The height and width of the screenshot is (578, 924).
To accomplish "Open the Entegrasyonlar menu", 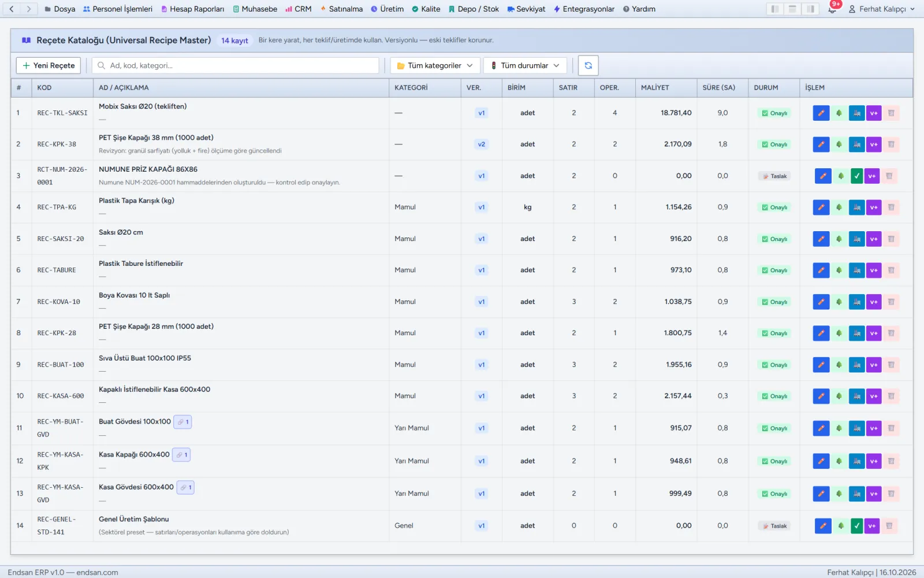I will click(x=584, y=9).
